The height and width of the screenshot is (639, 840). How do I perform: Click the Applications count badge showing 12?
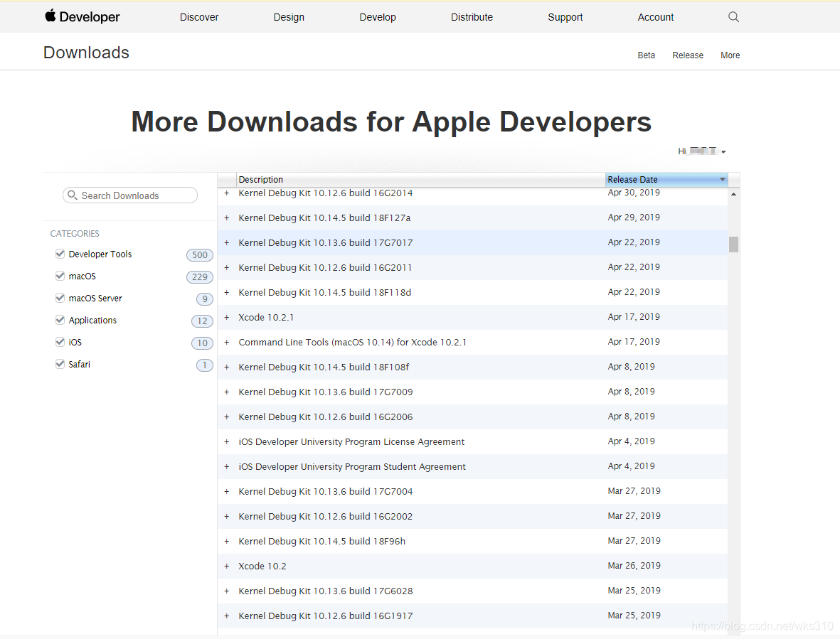pos(202,321)
